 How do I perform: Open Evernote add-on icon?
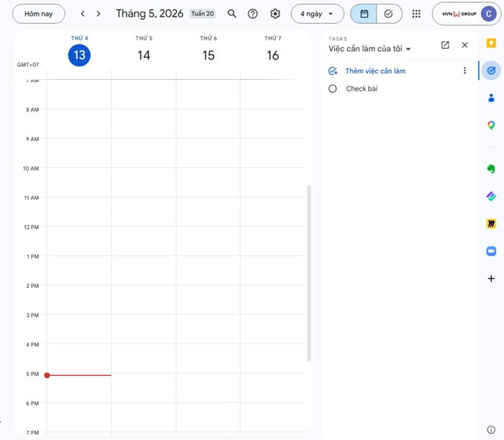(491, 169)
